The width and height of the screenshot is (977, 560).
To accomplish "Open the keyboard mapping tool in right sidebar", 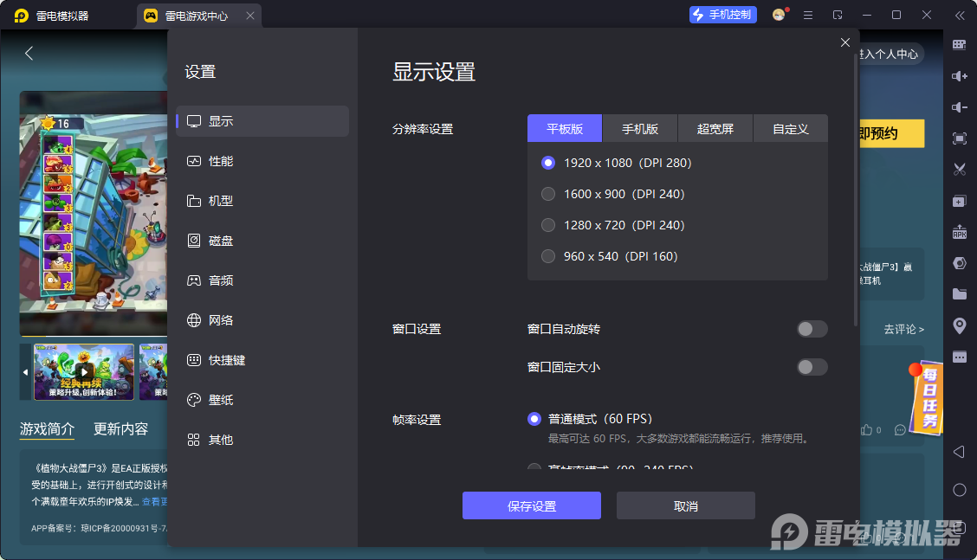I will point(960,45).
